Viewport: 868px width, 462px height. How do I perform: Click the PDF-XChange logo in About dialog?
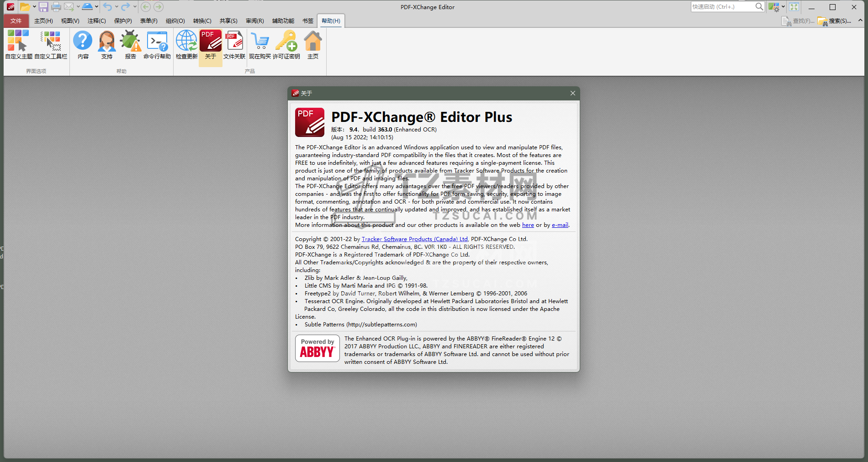[x=310, y=122]
